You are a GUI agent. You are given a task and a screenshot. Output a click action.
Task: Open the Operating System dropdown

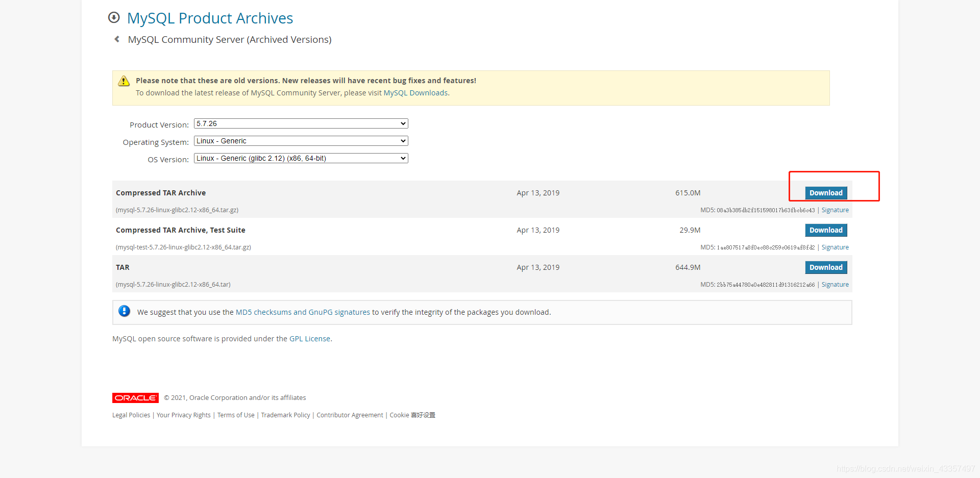pos(301,141)
